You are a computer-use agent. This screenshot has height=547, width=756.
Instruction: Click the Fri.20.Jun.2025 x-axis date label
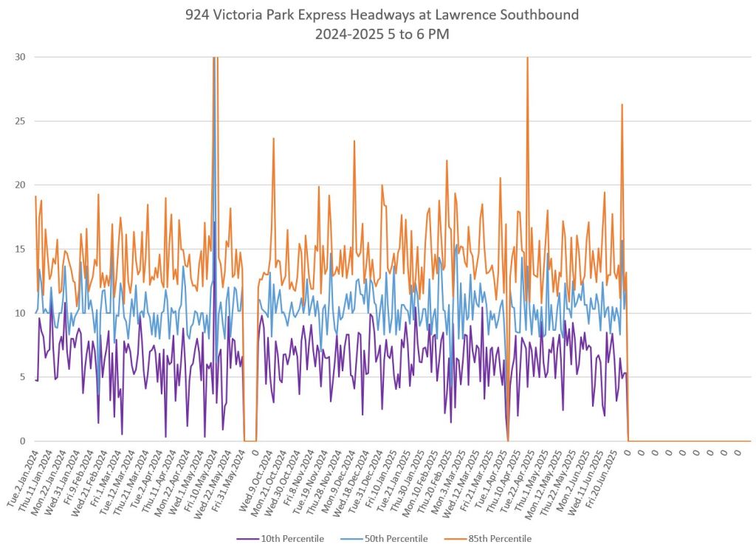[608, 472]
